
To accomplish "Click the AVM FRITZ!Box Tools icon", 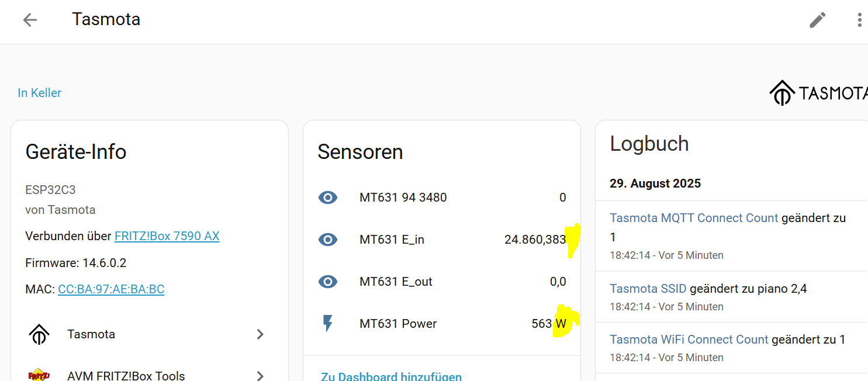I will 39,375.
